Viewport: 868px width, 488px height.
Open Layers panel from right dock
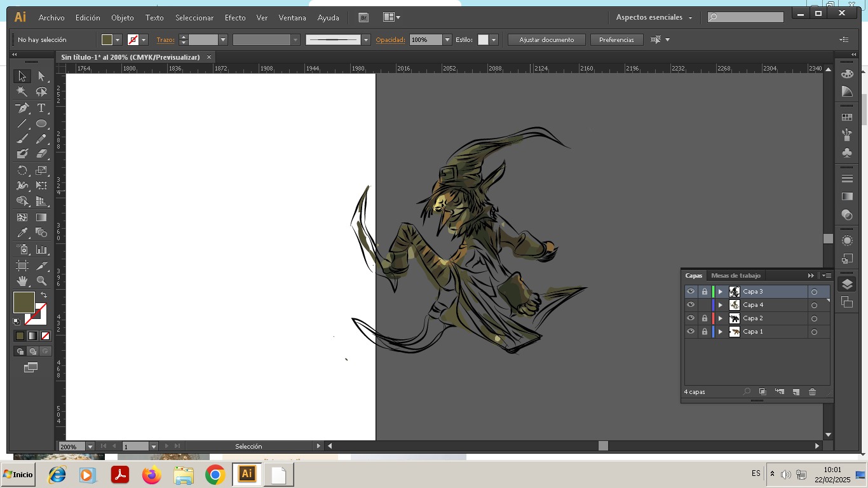click(x=847, y=284)
